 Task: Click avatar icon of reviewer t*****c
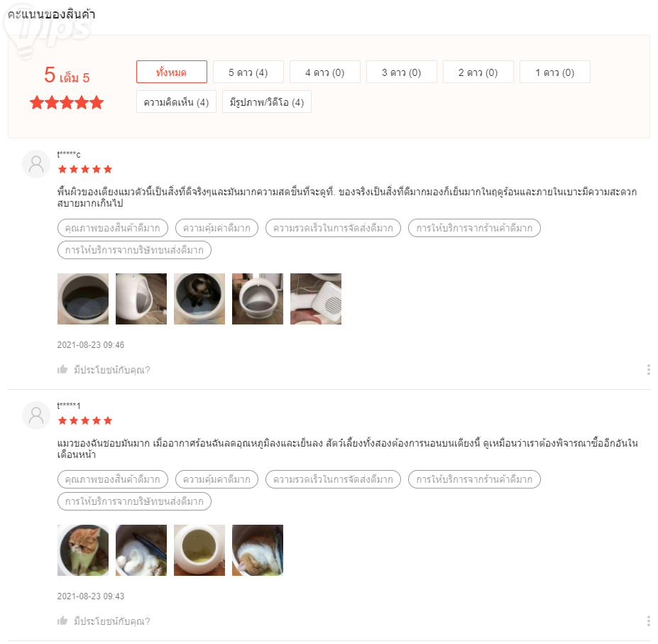tap(36, 164)
